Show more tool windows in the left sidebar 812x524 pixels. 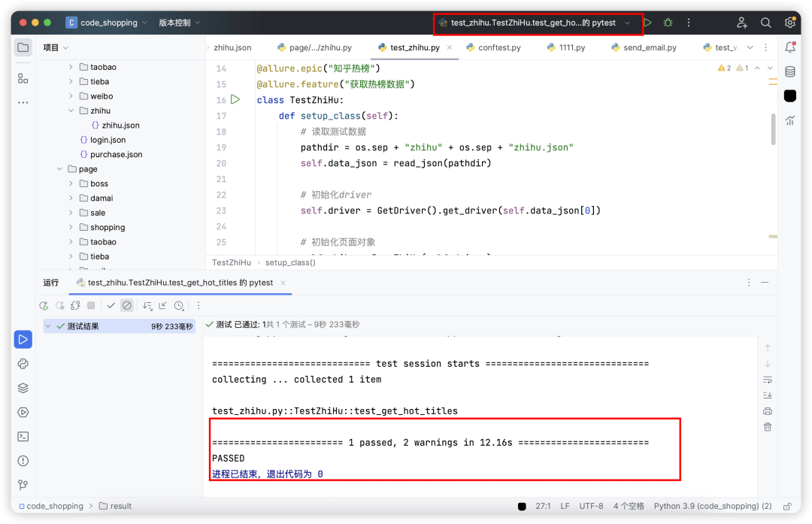[23, 102]
